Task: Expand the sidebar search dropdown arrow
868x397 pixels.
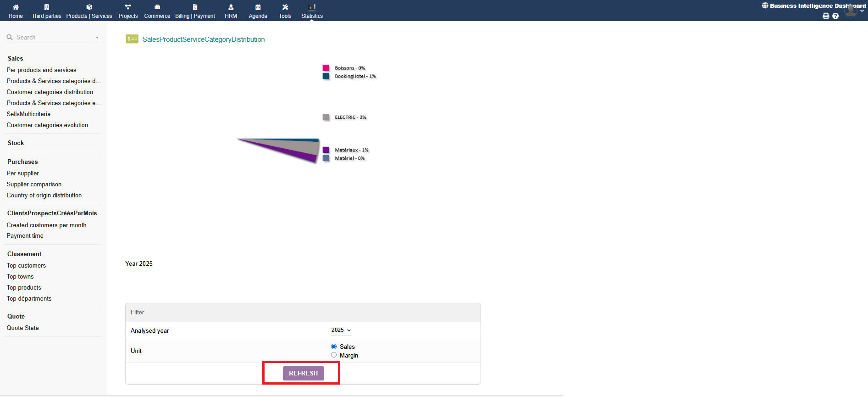Action: tap(97, 38)
